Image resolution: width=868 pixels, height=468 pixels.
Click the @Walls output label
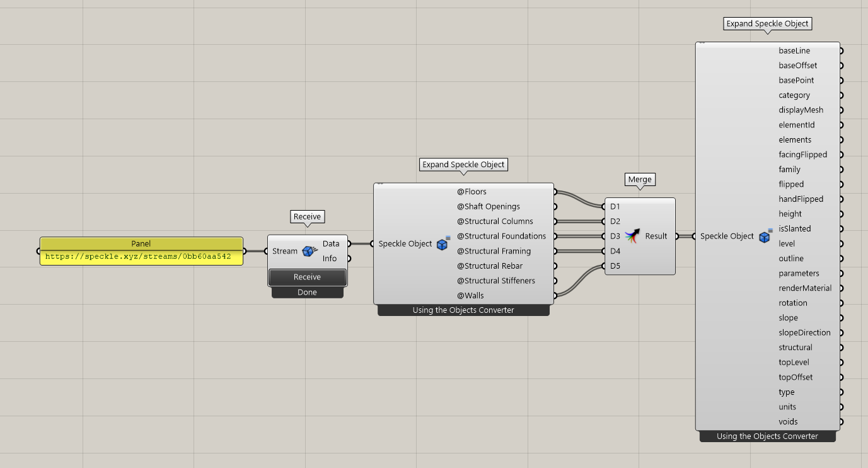point(470,295)
